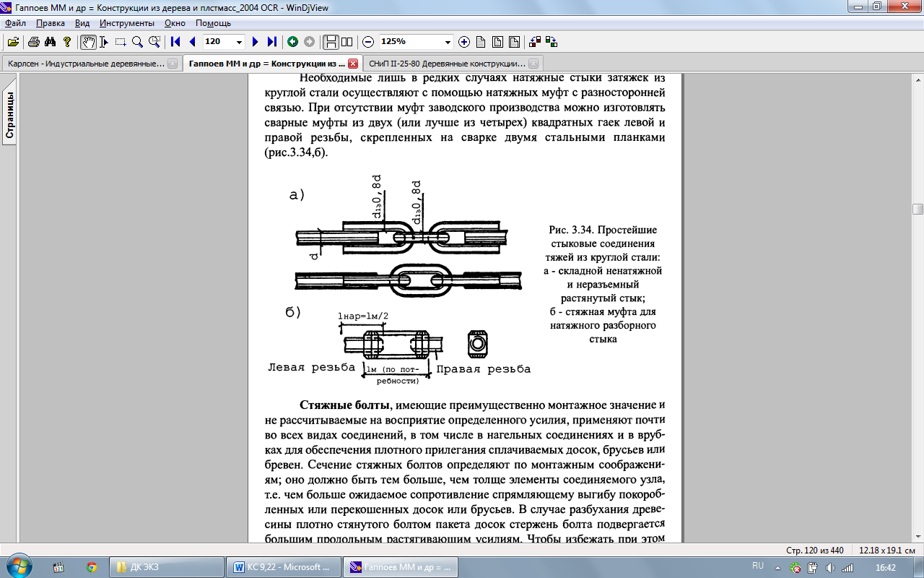Click the rotate left icon

pyautogui.click(x=536, y=42)
